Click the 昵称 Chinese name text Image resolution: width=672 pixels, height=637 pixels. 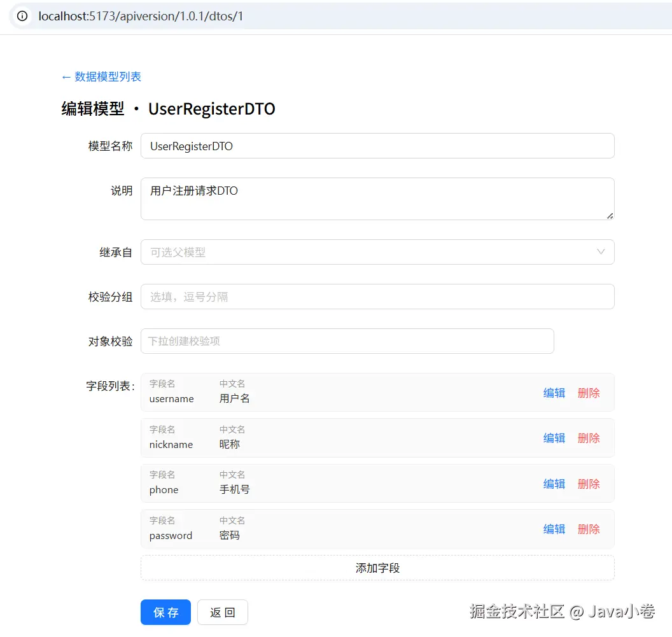[229, 444]
